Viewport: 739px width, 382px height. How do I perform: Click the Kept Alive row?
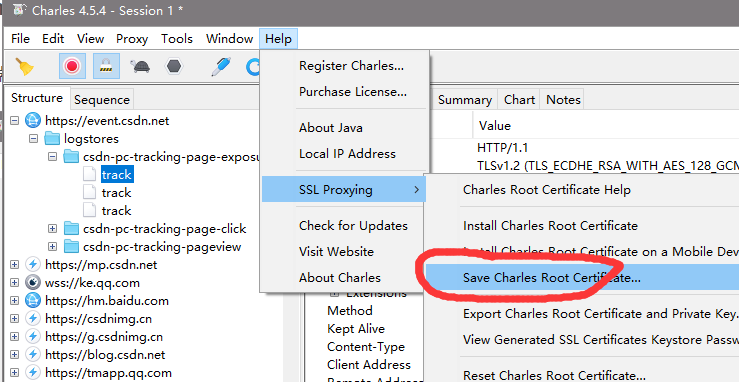click(x=356, y=329)
